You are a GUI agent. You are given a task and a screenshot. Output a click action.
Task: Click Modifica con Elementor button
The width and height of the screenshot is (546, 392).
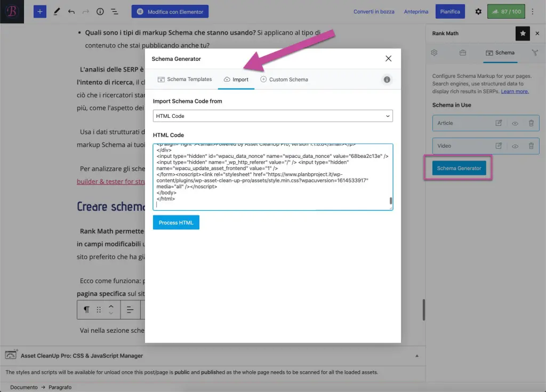[x=170, y=12]
